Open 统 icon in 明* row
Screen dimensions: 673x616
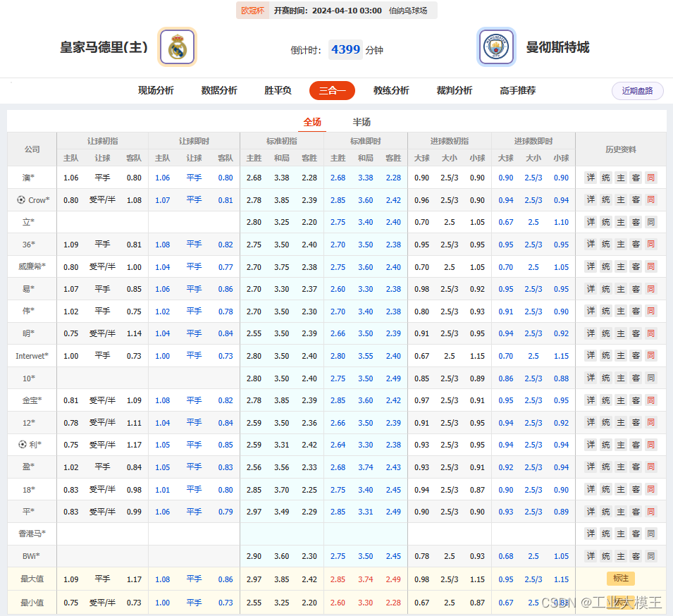606,333
